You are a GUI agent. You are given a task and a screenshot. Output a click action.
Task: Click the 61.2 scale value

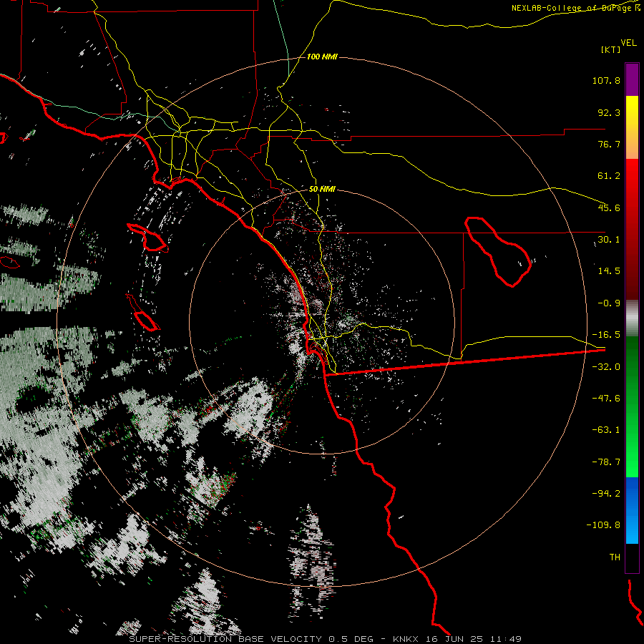click(x=609, y=176)
